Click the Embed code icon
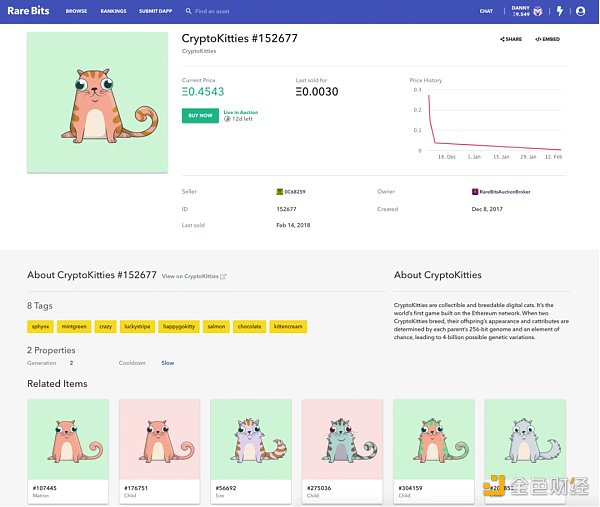Screen dimensions: 600x507 click(x=547, y=39)
